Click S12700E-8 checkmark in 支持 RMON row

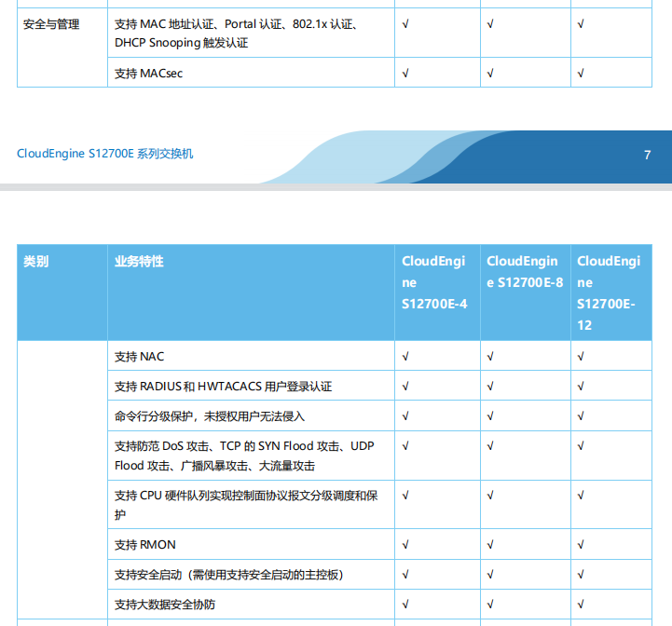tap(490, 545)
